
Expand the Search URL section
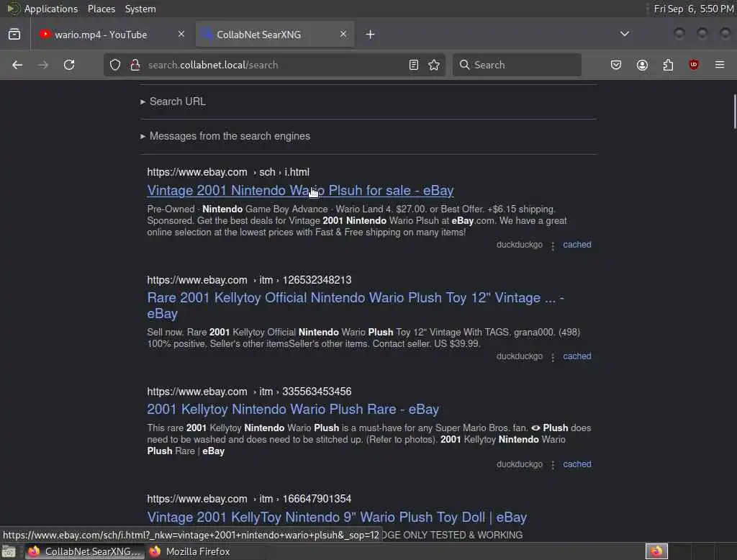173,101
